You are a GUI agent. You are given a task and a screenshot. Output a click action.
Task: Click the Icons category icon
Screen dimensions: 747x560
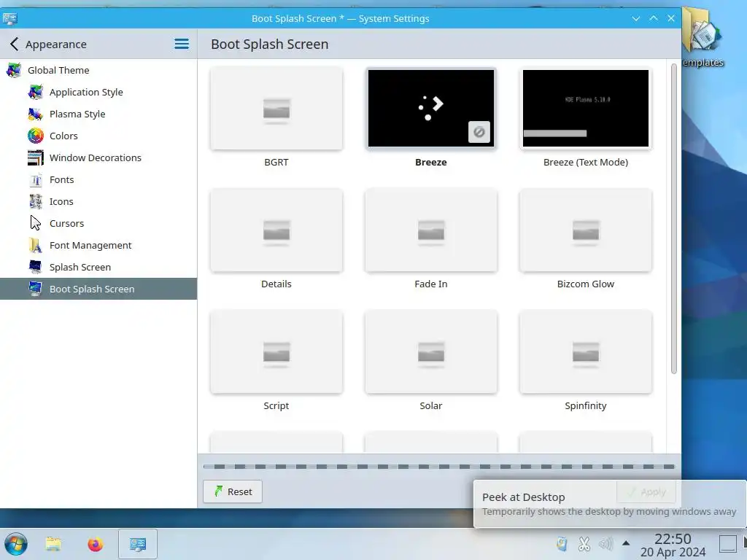pos(35,201)
